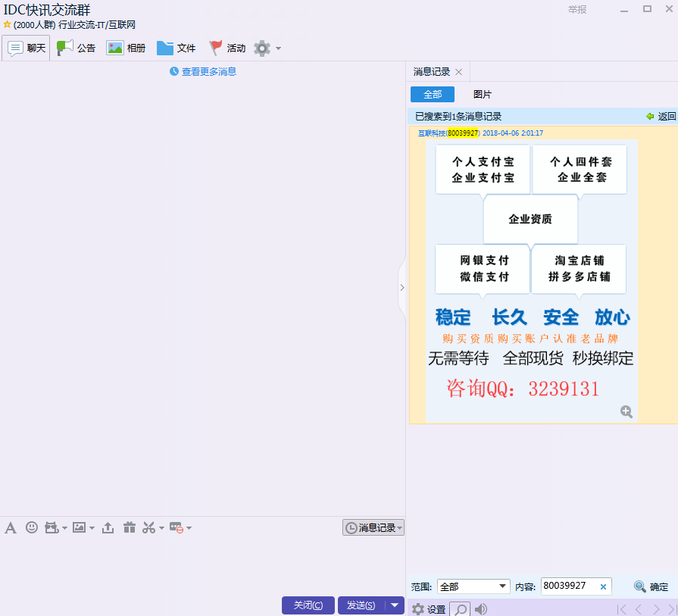
Task: Click the file upload icon in chat toolbar
Action: pos(108,527)
